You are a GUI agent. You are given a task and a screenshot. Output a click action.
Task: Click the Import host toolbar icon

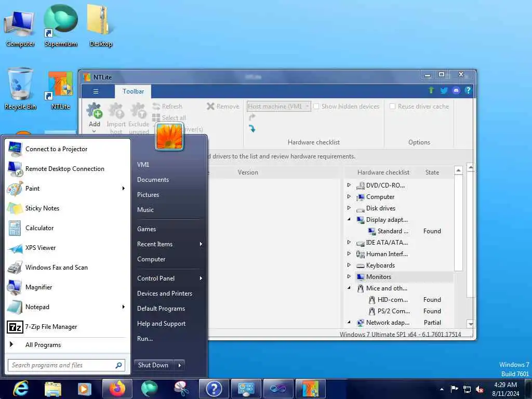(x=116, y=111)
